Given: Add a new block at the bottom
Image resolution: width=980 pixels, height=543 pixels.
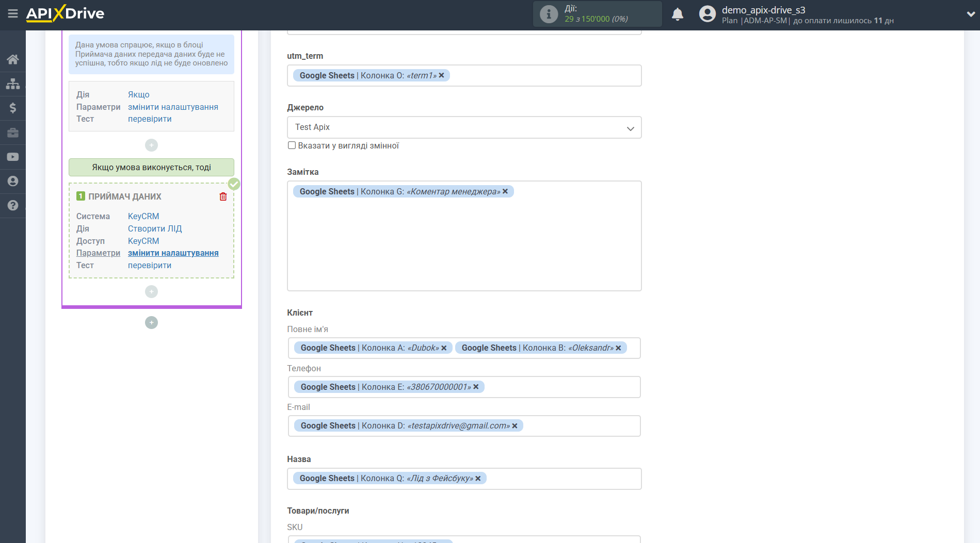Looking at the screenshot, I should tap(151, 323).
